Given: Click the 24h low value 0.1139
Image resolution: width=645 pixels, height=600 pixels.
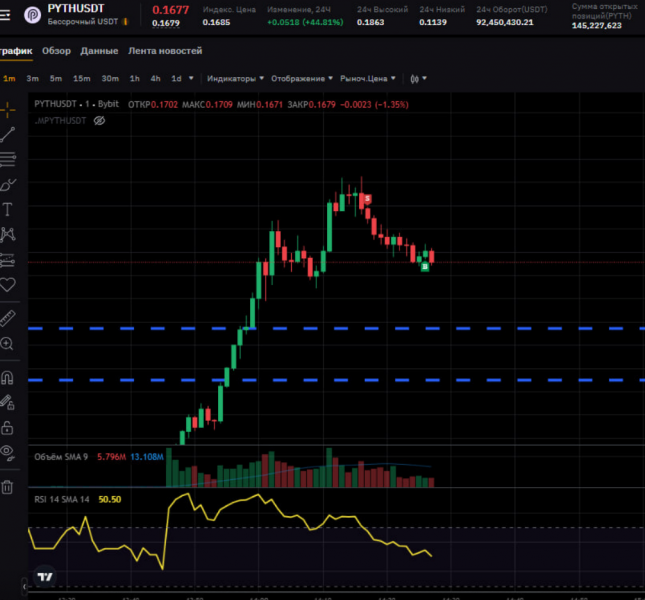Looking at the screenshot, I should coord(433,22).
